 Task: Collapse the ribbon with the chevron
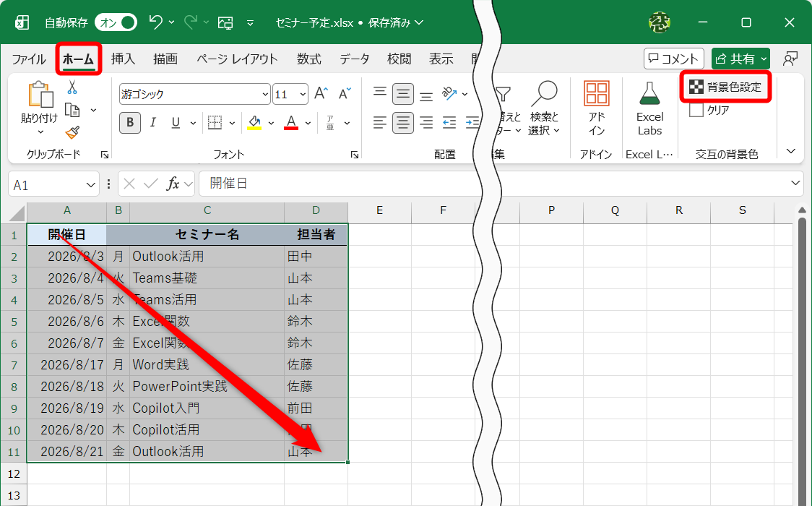[791, 151]
